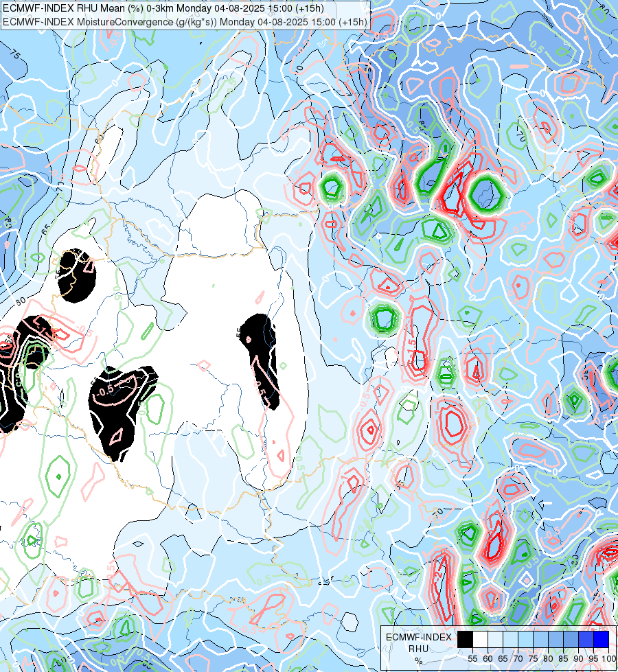Click the % unit label in the legend

pos(418,661)
